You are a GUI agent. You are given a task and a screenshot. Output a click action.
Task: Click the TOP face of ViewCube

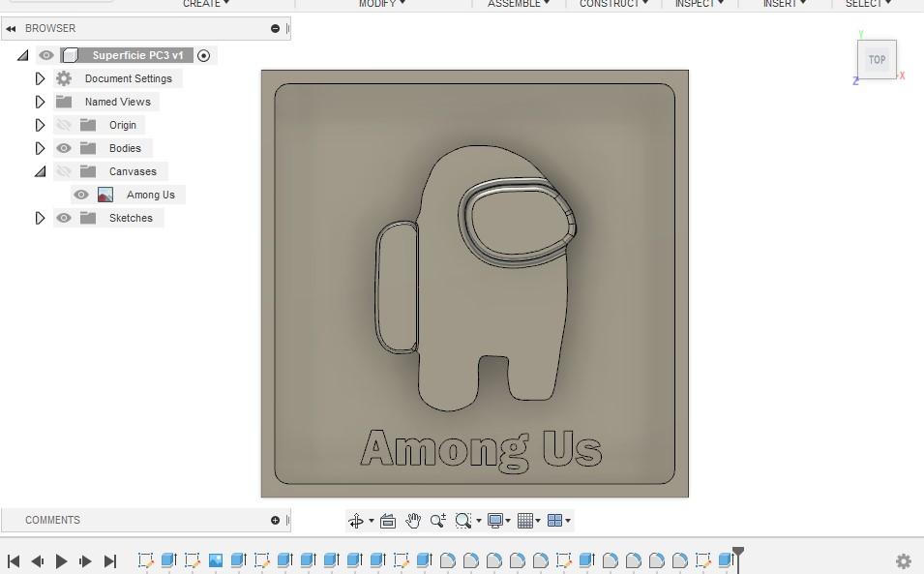tap(877, 59)
